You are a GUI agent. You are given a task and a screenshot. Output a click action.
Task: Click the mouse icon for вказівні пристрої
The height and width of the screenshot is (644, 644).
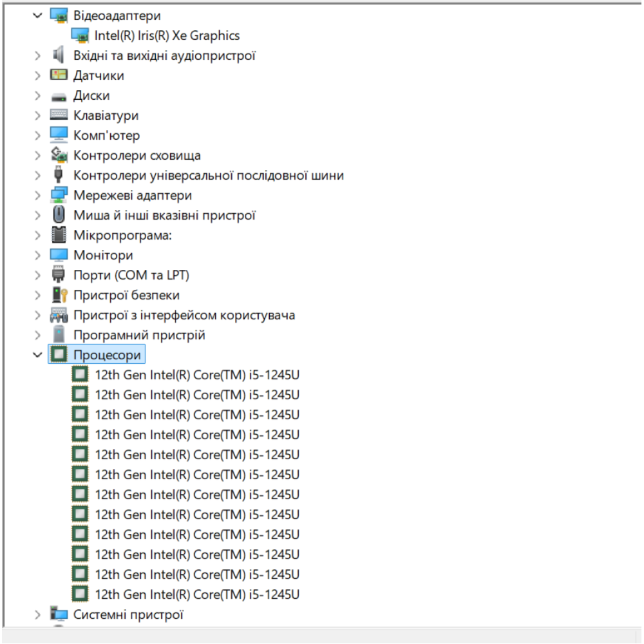point(59,215)
